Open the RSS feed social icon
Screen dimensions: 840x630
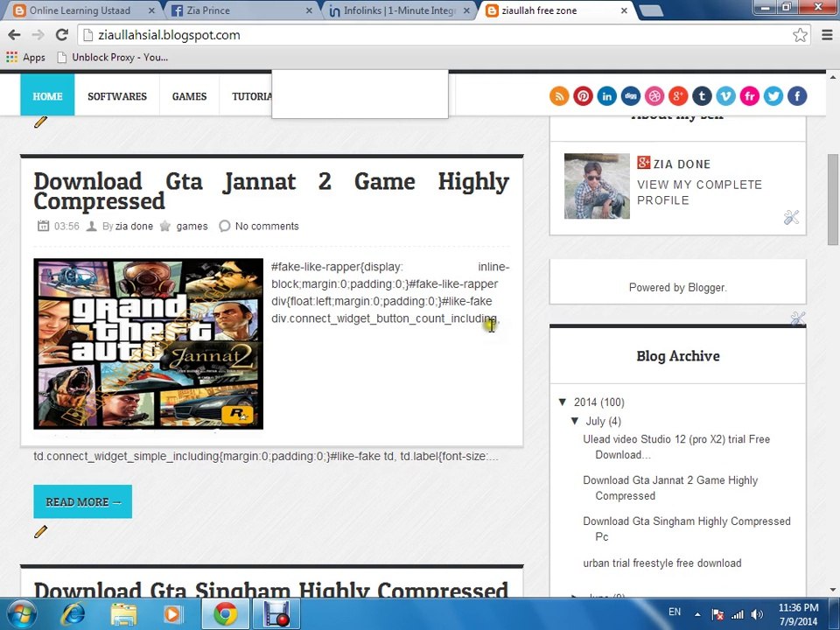tap(559, 96)
